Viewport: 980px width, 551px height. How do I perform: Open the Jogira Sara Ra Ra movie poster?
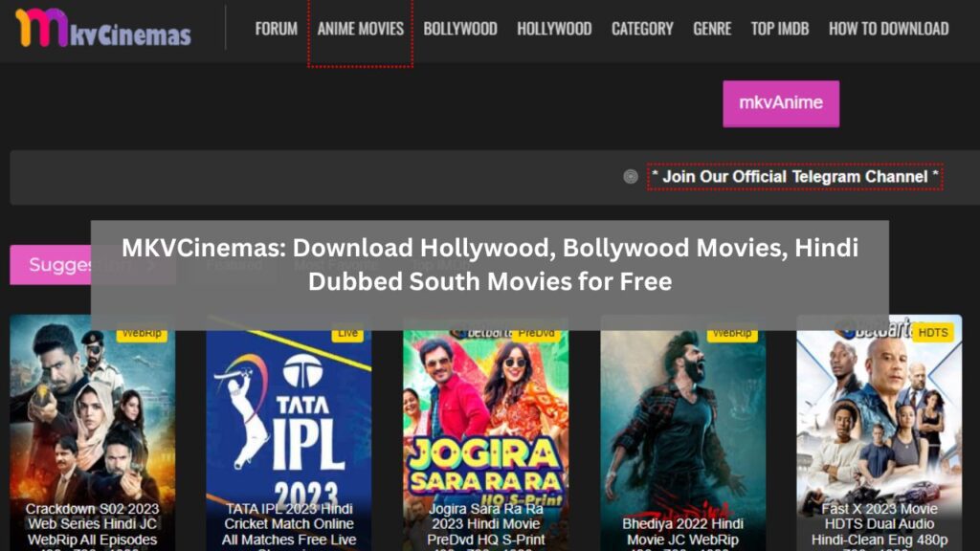[x=485, y=430]
